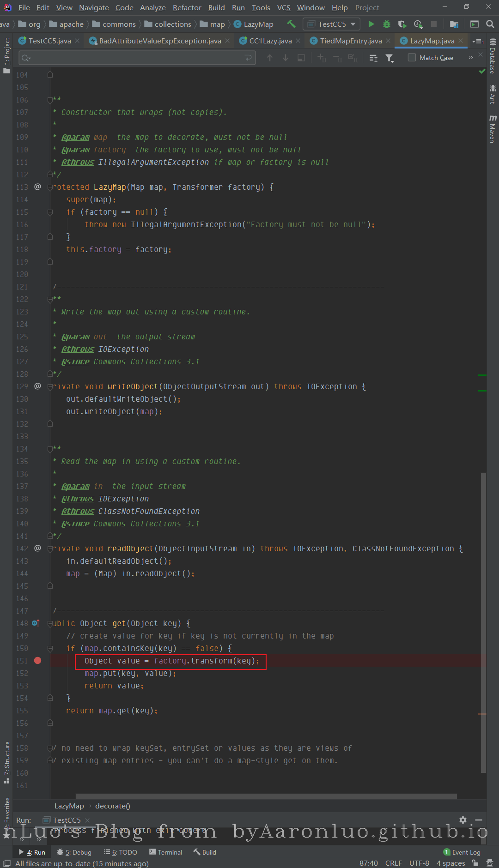The image size is (499, 868).
Task: Toggle breakpoint on line 151
Action: click(x=38, y=661)
